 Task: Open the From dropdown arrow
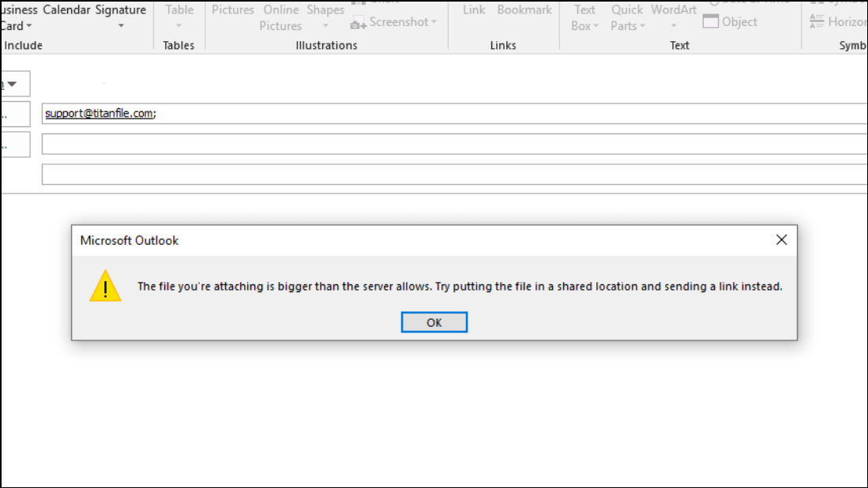coord(12,84)
